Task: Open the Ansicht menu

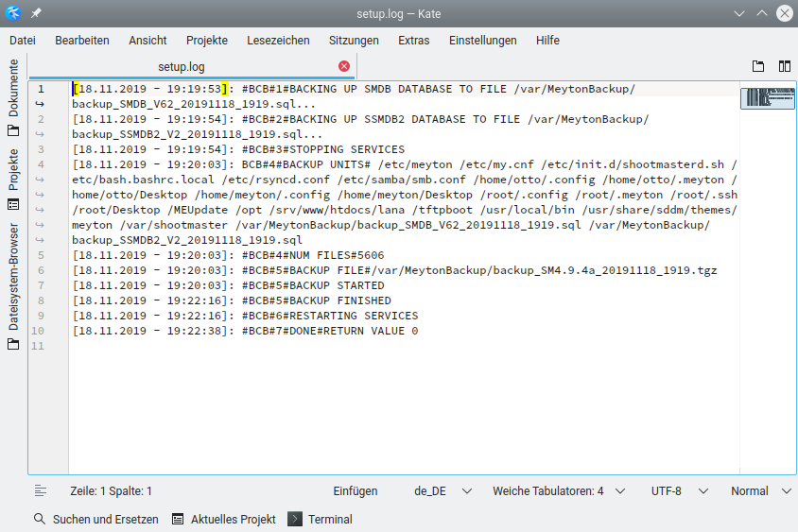Action: pyautogui.click(x=147, y=41)
